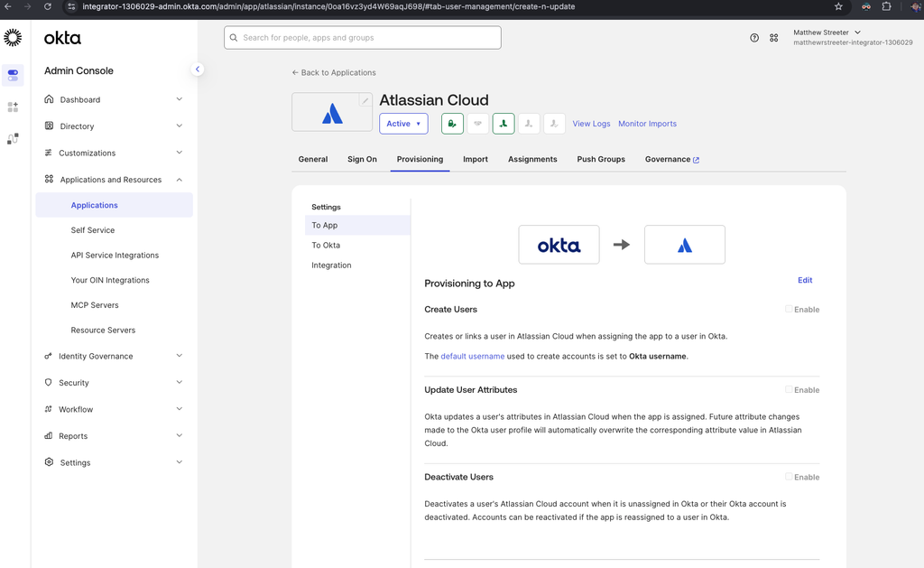This screenshot has height=568, width=924.
Task: Click the Identity Governance icon
Action: coord(49,356)
